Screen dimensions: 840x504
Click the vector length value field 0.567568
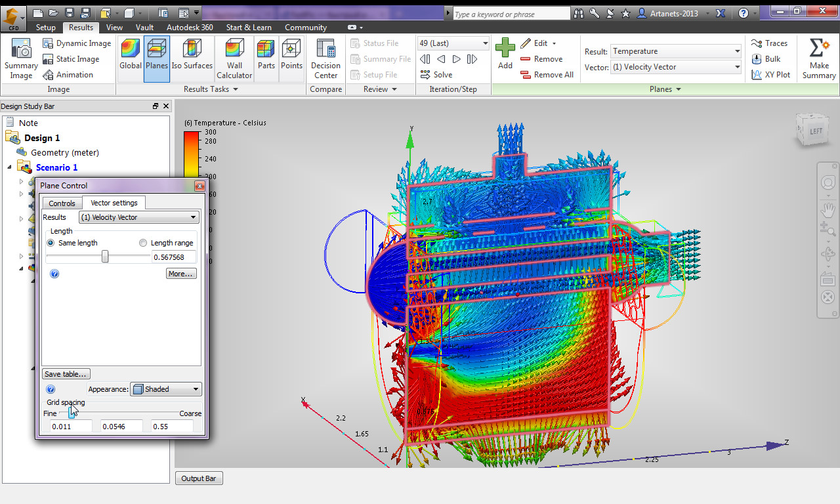click(x=173, y=257)
